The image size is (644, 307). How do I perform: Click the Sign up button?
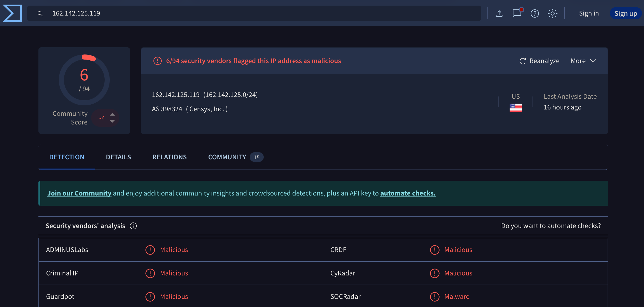[625, 13]
